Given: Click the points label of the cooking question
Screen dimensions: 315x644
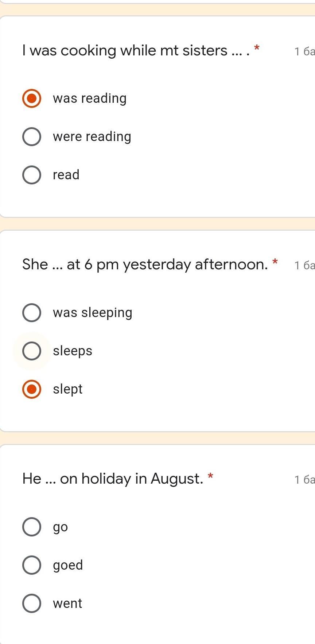Looking at the screenshot, I should pos(304,51).
